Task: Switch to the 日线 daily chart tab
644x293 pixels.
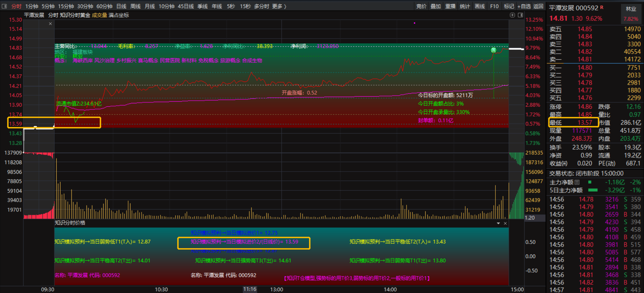Action: coord(121,6)
